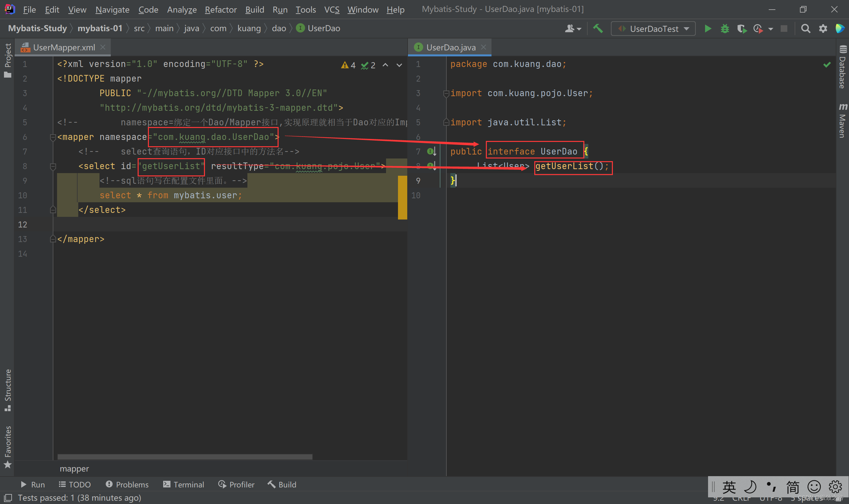Open the TODO tool window

75,485
